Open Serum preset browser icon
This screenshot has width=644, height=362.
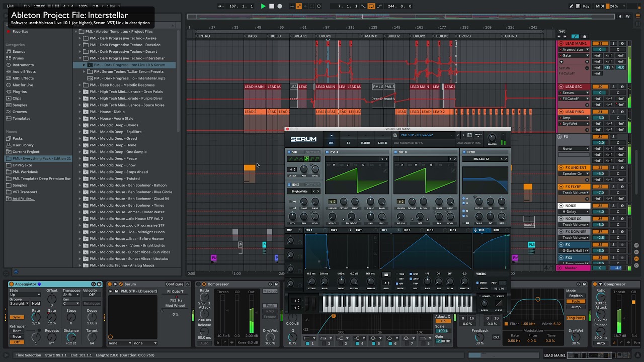tap(470, 135)
